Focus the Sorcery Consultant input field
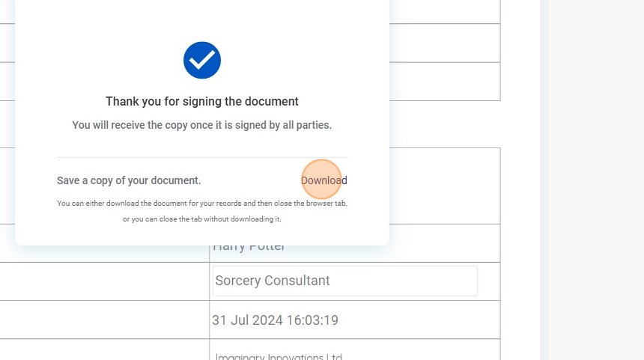This screenshot has height=360, width=644. coord(344,281)
